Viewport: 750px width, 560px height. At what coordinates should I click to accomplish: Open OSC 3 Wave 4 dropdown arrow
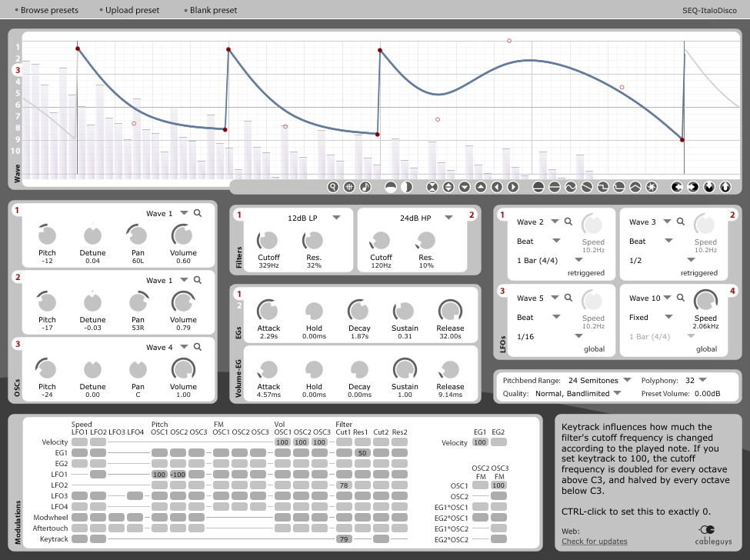click(184, 347)
